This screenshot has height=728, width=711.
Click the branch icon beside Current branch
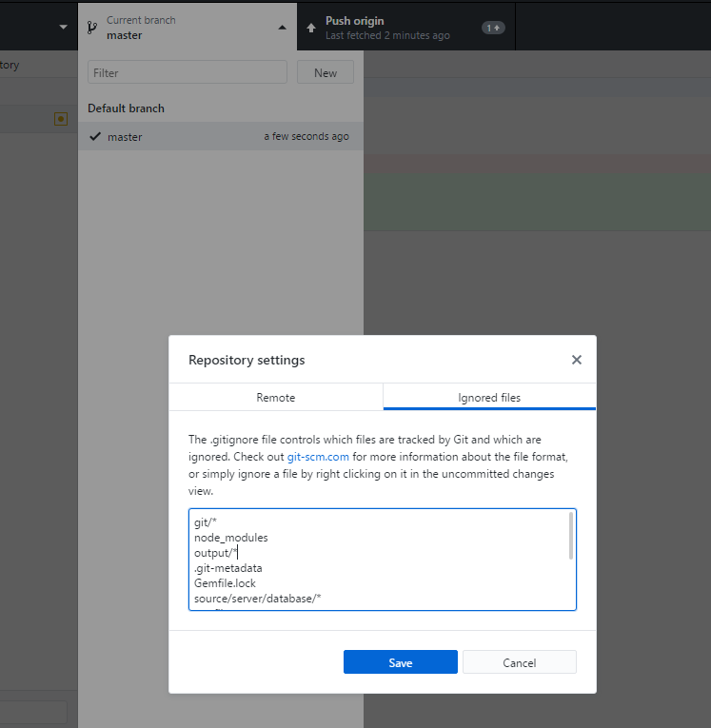[x=92, y=28]
